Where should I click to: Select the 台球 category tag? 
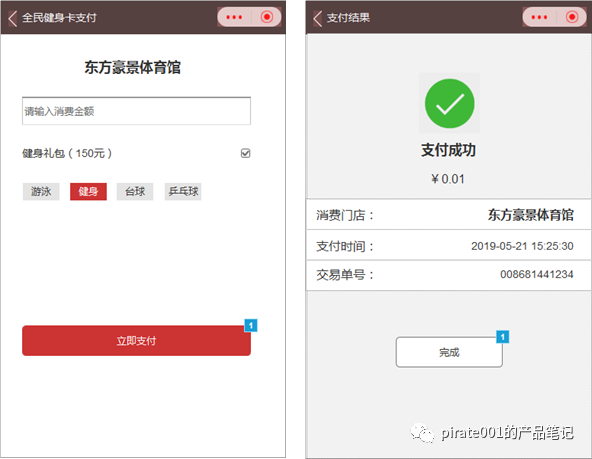click(x=135, y=191)
